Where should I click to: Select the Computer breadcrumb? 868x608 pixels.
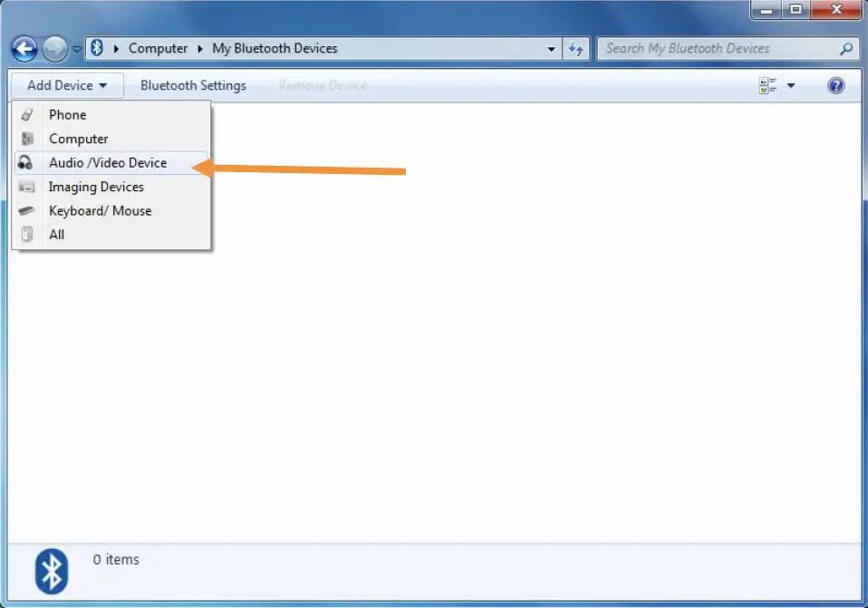(x=158, y=49)
